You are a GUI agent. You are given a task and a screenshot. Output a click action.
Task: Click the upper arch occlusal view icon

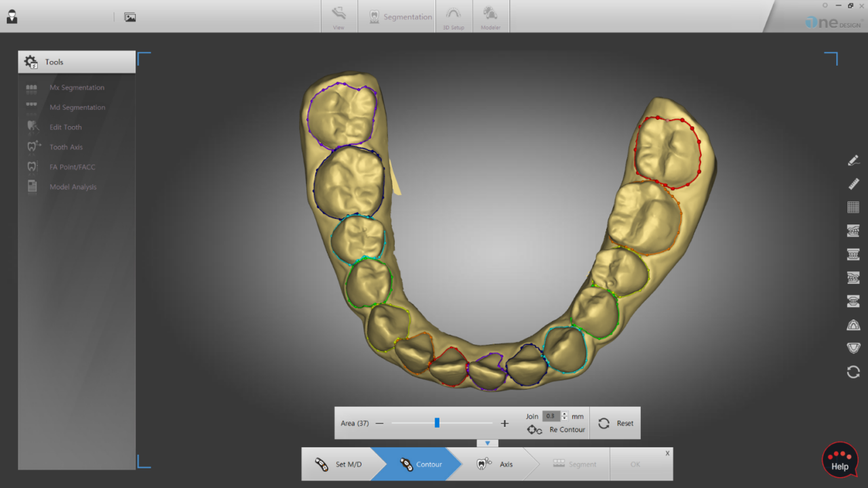point(853,325)
